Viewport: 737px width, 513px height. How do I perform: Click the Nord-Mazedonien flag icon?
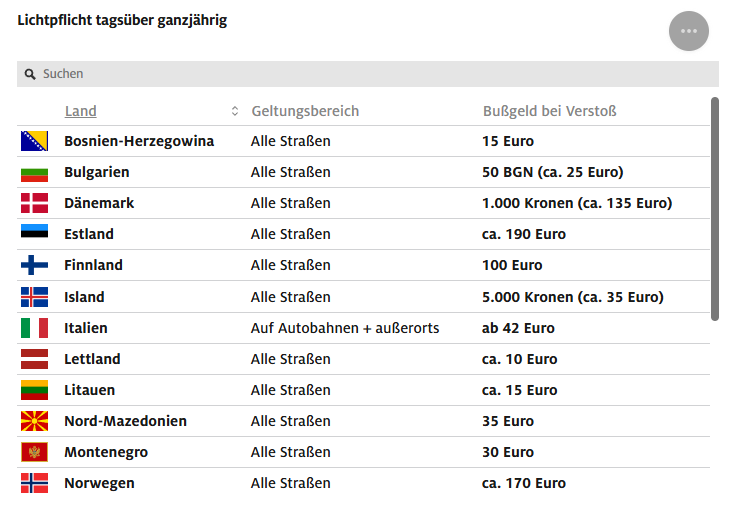34,421
